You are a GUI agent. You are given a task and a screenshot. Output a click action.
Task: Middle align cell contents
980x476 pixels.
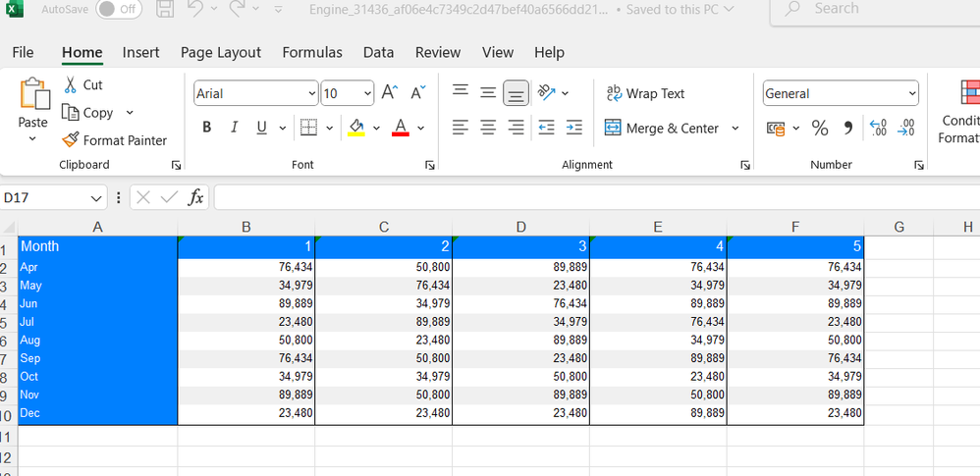coord(488,93)
